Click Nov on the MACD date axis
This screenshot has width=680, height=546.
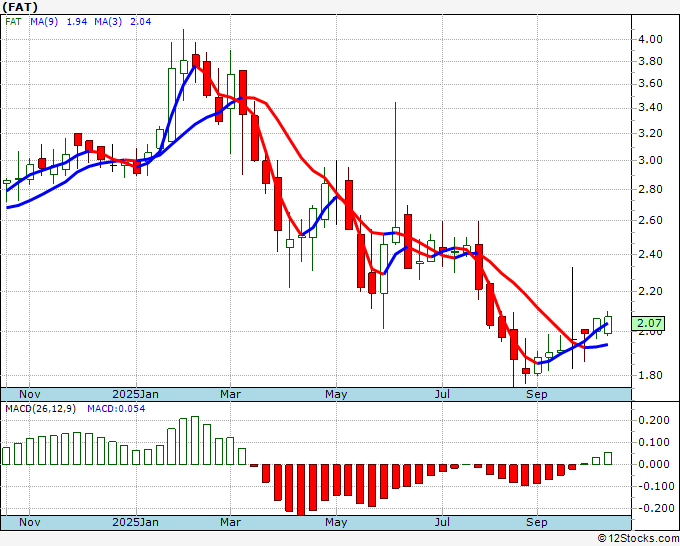click(29, 522)
